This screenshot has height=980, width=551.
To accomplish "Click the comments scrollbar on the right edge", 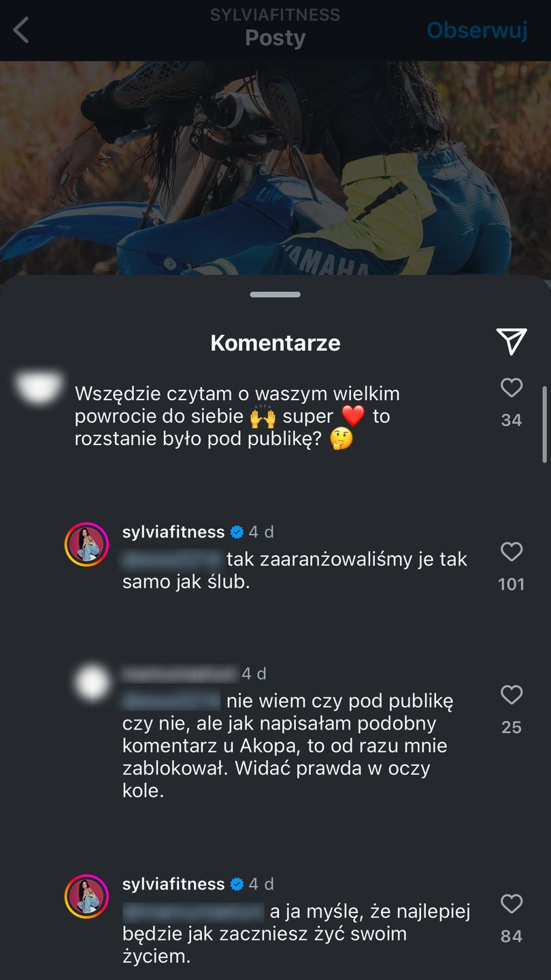I will tap(544, 425).
